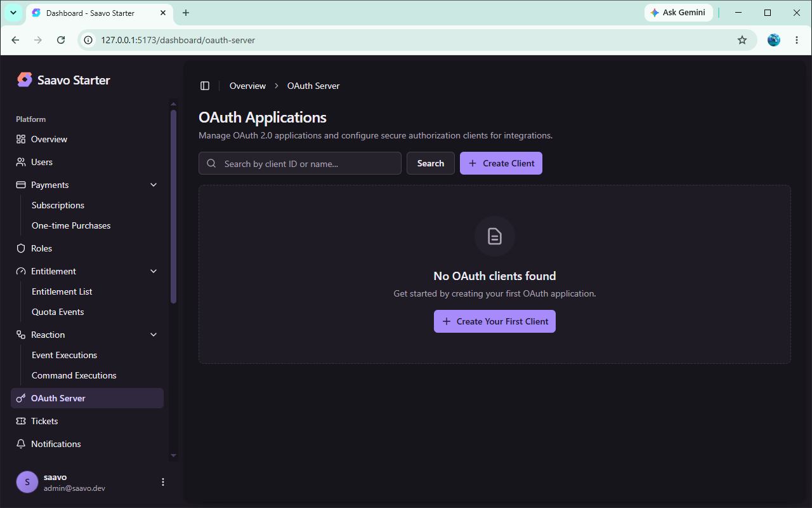Click Create Your First Client
The image size is (812, 508).
[495, 321]
